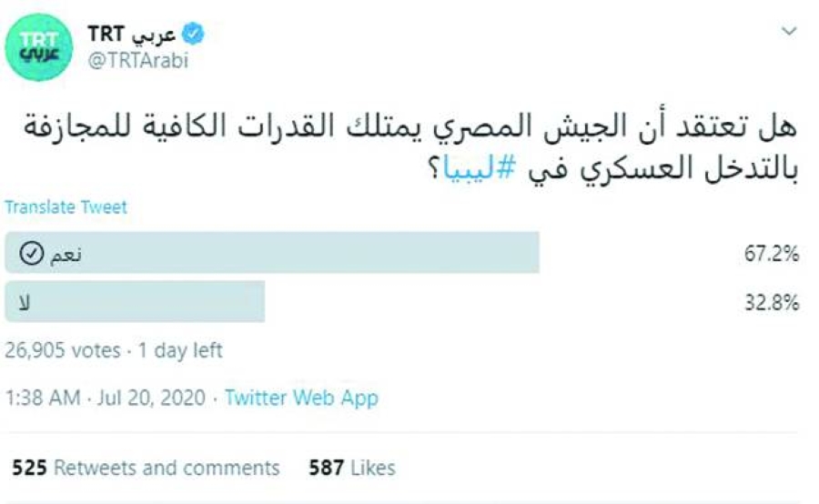The image size is (819, 504).
Task: Click the @TRTArabi handle
Action: pos(136,59)
